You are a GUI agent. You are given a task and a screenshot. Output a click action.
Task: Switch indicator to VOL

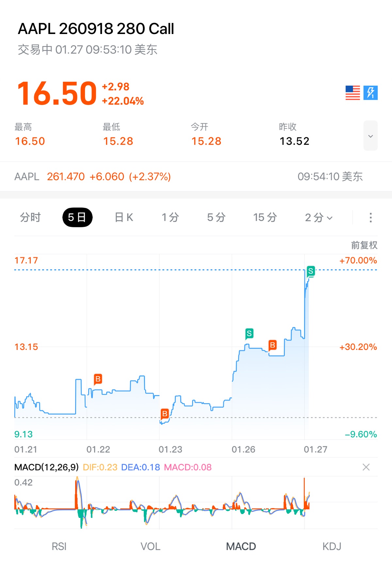[x=150, y=546]
